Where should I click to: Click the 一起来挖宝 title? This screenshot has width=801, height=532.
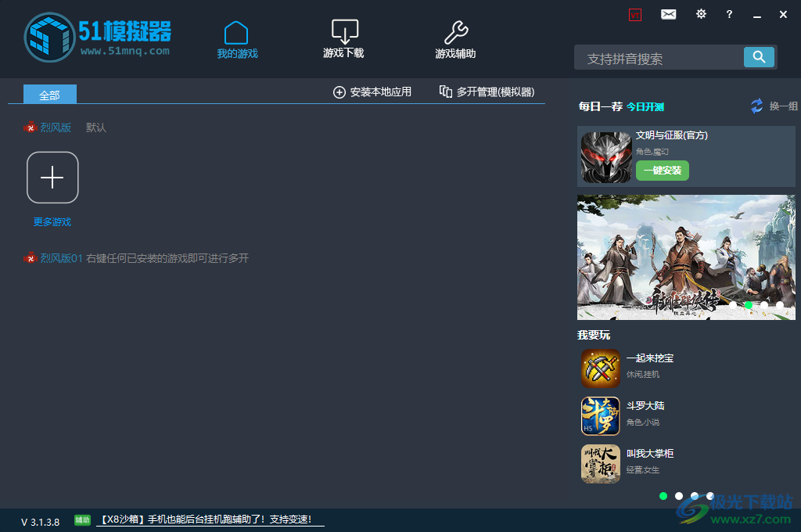coord(650,358)
